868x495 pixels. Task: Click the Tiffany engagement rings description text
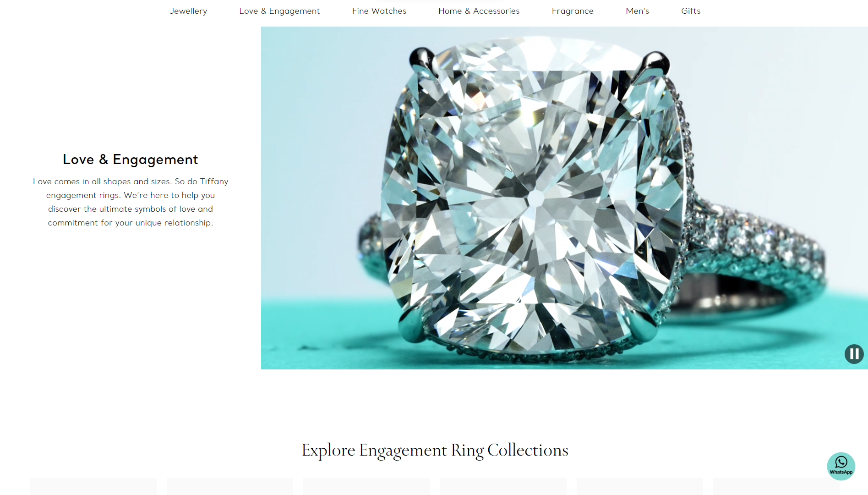[131, 202]
